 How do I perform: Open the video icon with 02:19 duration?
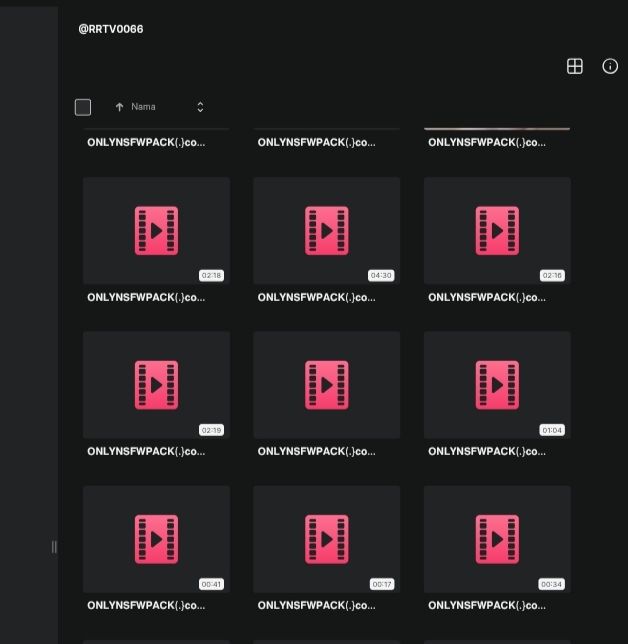click(156, 385)
